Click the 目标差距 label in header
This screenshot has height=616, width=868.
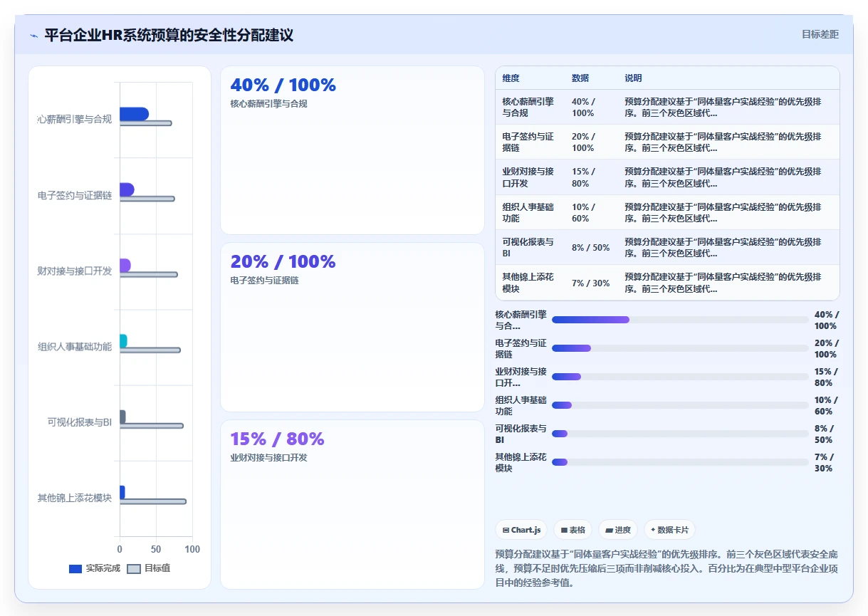pos(820,34)
